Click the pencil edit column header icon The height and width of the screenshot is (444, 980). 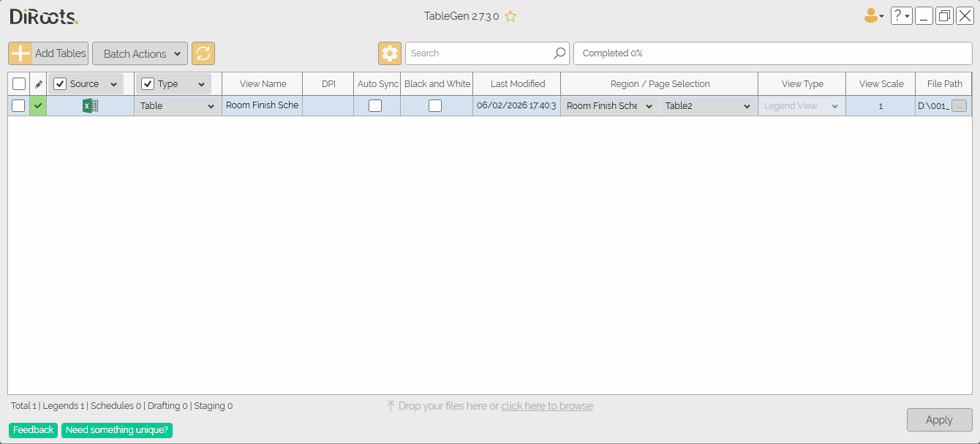point(38,84)
